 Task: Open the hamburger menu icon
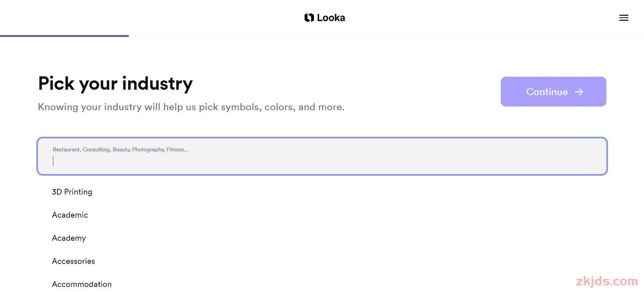pyautogui.click(x=624, y=18)
